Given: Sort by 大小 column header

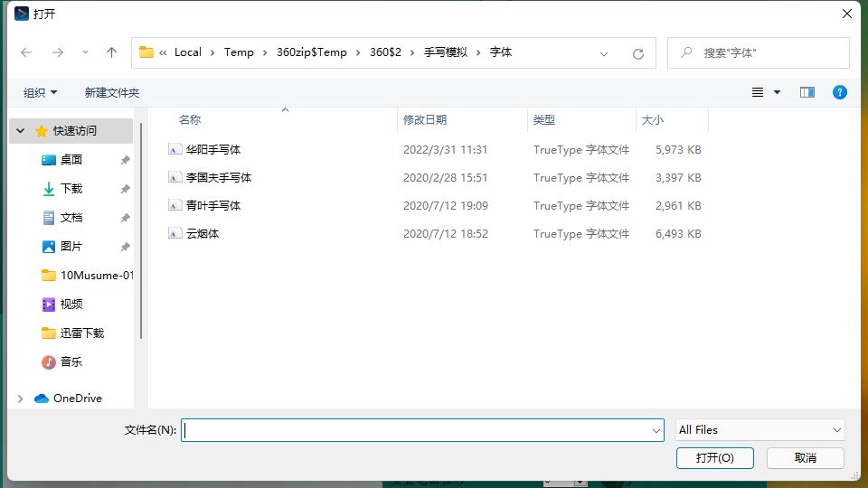Looking at the screenshot, I should click(652, 119).
